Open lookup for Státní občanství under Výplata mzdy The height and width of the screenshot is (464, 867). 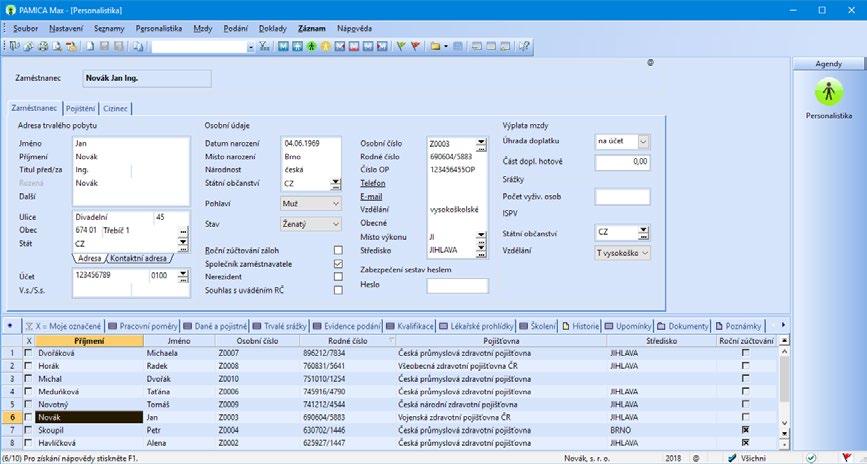pyautogui.click(x=643, y=233)
